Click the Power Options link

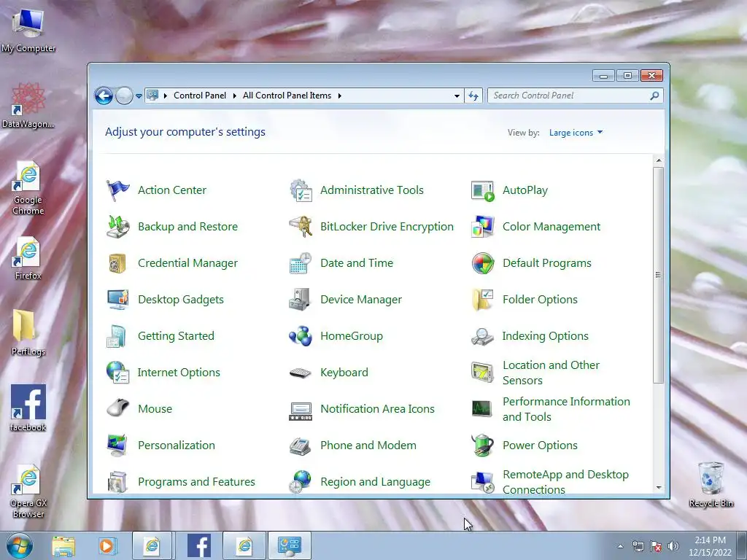(x=541, y=446)
